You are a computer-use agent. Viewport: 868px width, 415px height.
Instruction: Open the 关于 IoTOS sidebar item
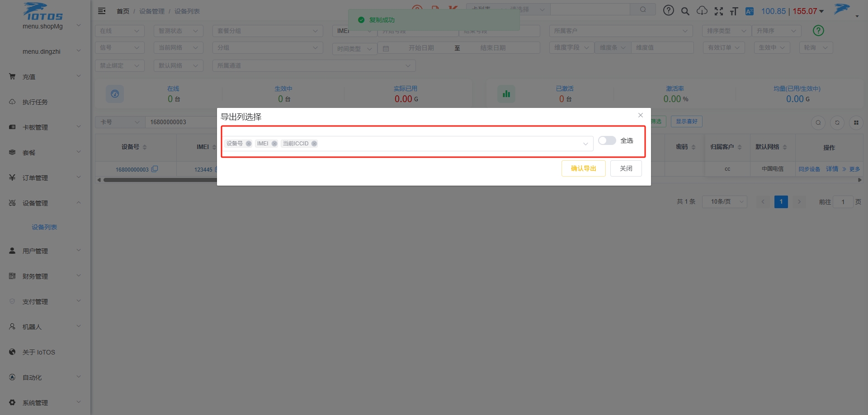point(45,352)
